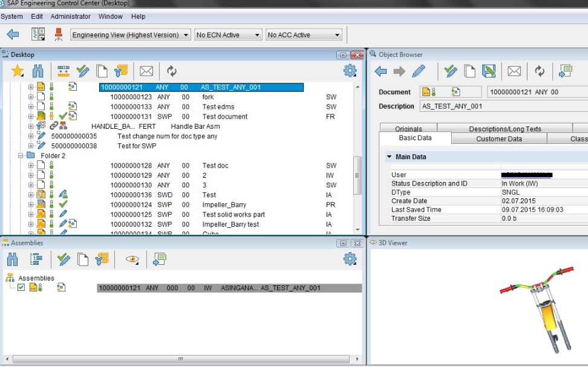Switch to the Customer Data tab
This screenshot has width=588, height=367.
click(498, 138)
